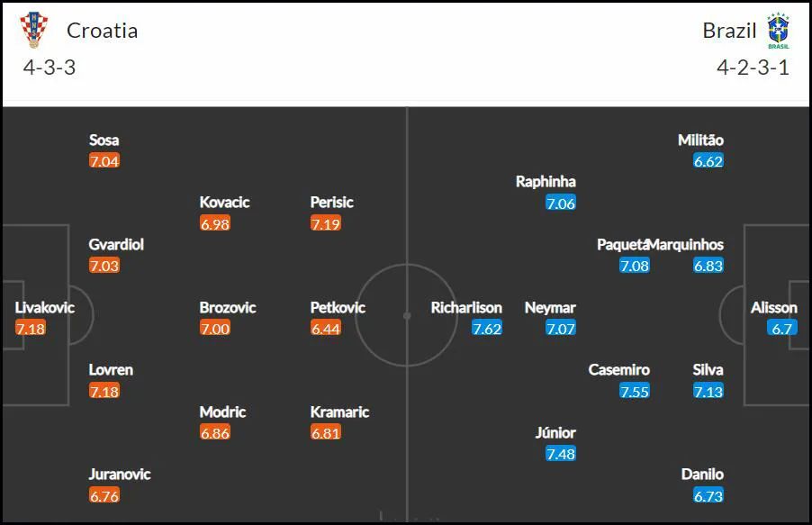The height and width of the screenshot is (525, 812).
Task: Open Perisic's player name
Action: pos(332,202)
